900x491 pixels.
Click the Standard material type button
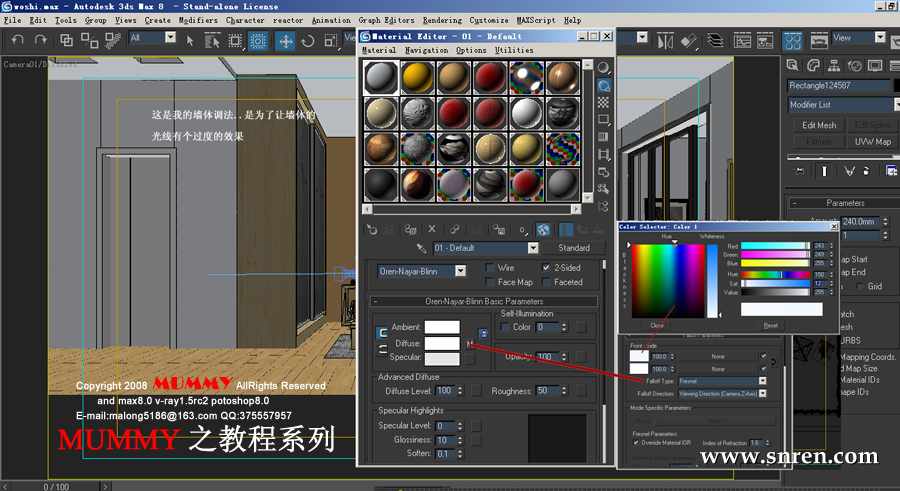pyautogui.click(x=574, y=248)
